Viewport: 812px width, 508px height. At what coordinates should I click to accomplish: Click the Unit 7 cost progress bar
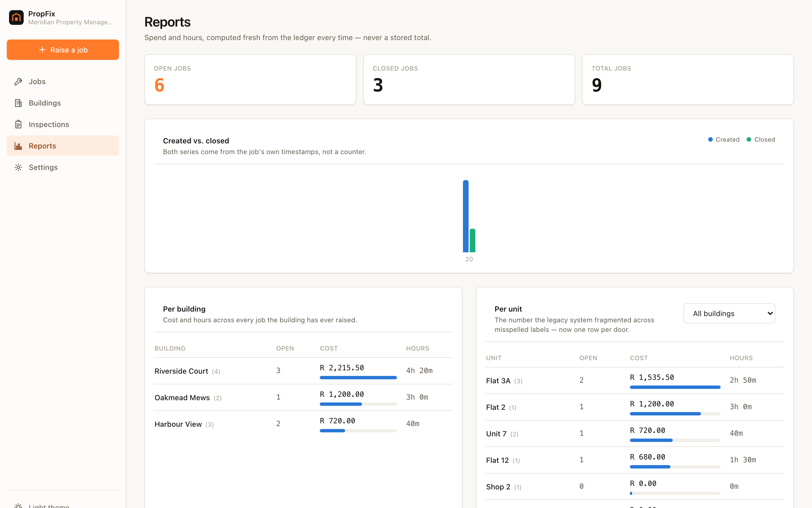(675, 441)
